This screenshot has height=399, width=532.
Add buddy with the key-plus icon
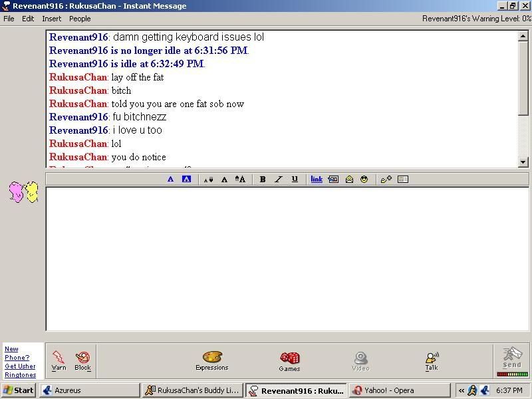coord(386,179)
